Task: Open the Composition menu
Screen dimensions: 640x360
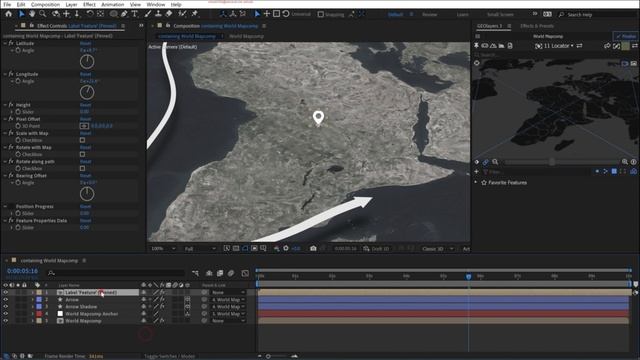Action: click(45, 4)
